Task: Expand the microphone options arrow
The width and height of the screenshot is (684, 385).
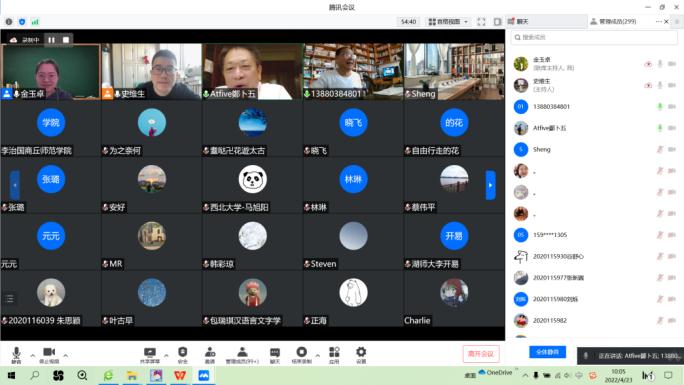Action: coord(33,356)
